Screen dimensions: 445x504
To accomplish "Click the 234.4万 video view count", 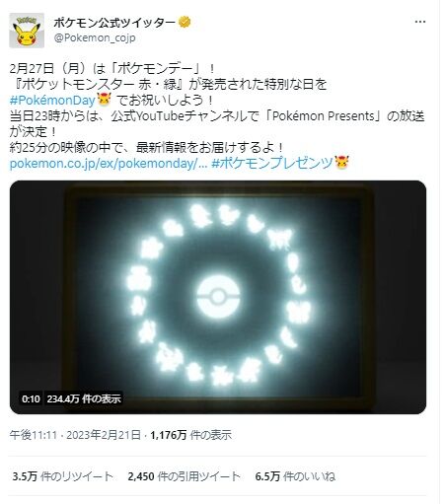I will tap(84, 398).
